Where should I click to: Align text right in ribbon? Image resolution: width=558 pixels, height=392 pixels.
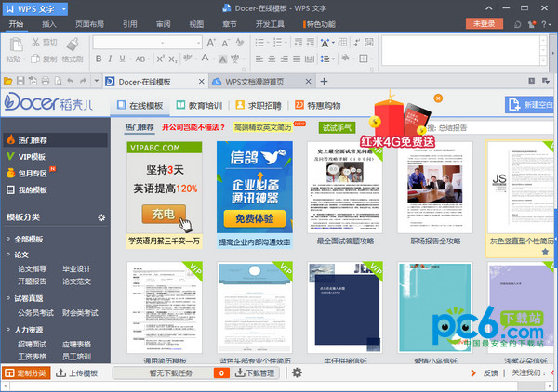[284, 59]
